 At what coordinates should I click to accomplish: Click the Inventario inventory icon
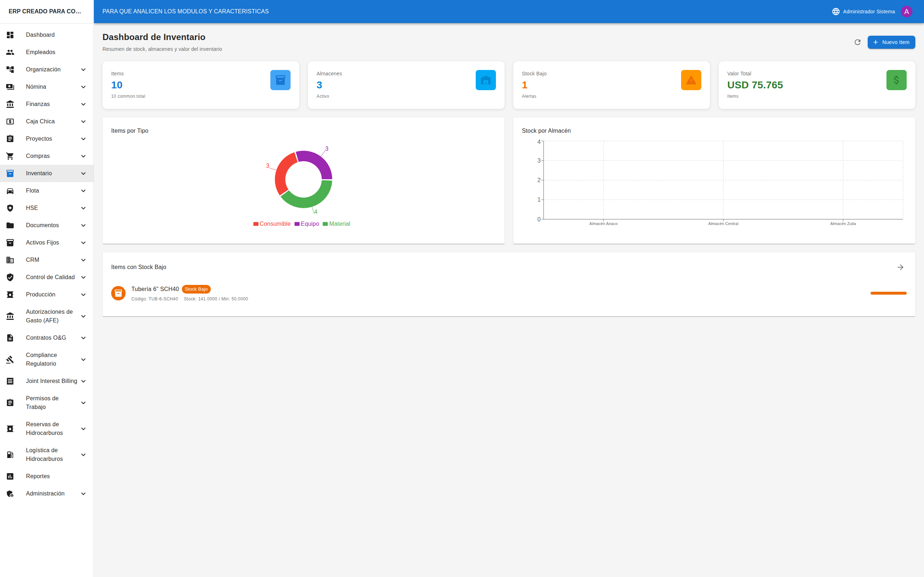10,173
